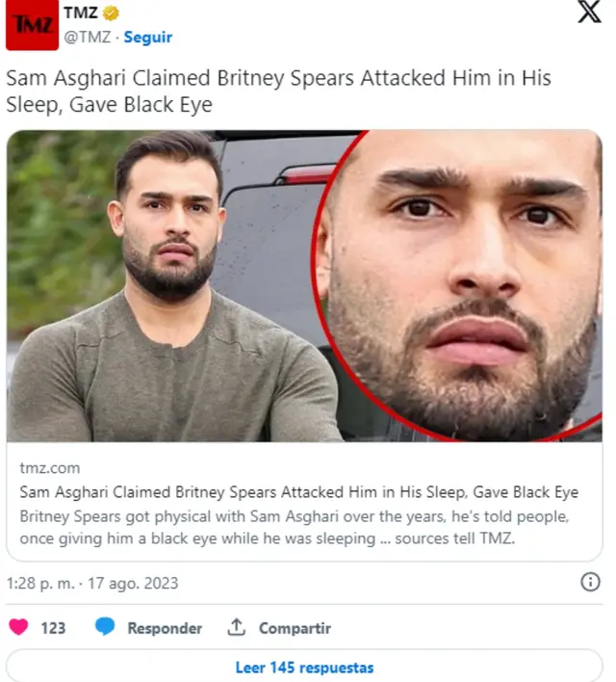The image size is (616, 682).
Task: Click the tmz.com domain link
Action: (x=49, y=468)
